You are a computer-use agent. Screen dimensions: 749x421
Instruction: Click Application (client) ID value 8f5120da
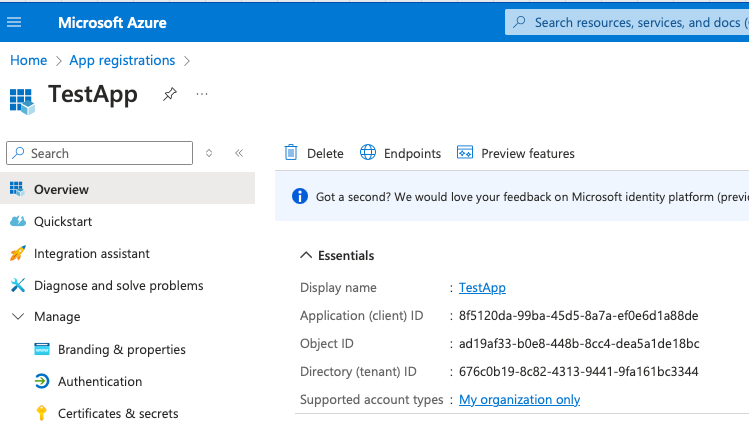pyautogui.click(x=578, y=315)
